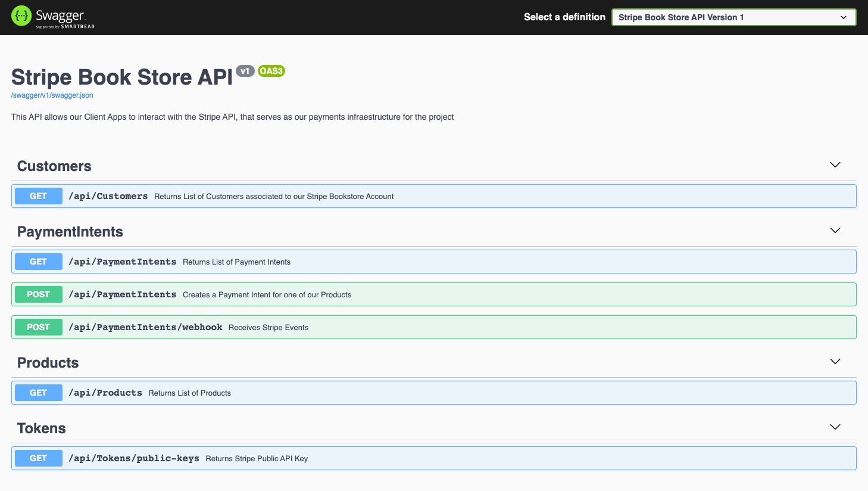
Task: Click the GET badge for /api/Customers
Action: pyautogui.click(x=38, y=196)
